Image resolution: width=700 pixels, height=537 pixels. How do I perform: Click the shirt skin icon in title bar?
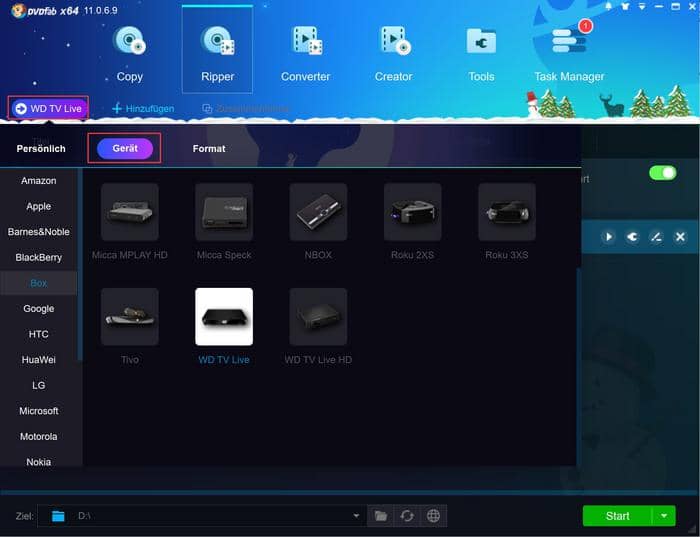point(625,6)
